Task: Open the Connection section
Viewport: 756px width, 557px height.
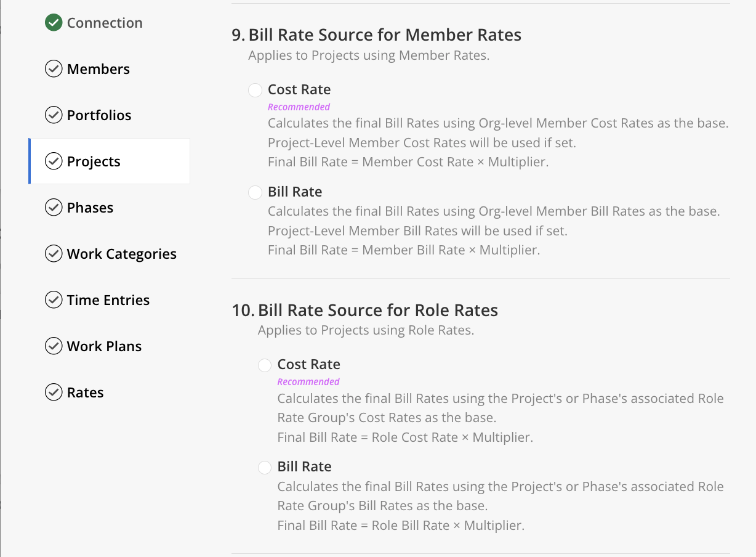Action: pyautogui.click(x=105, y=23)
